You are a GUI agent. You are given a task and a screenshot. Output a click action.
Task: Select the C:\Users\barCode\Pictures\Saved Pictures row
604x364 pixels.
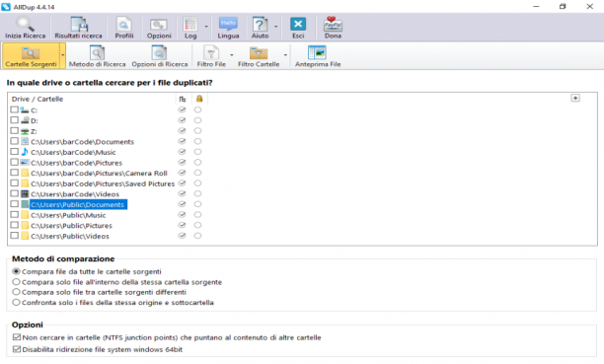pos(103,183)
